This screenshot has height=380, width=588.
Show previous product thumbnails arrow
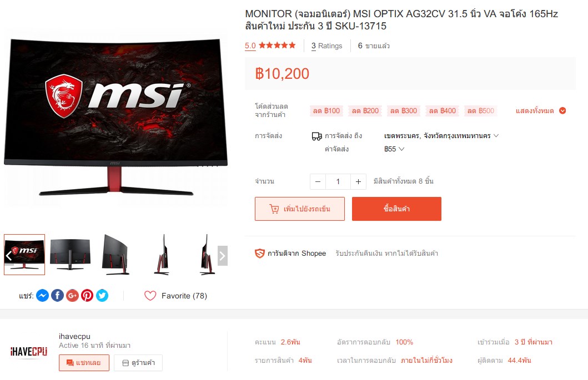coord(9,256)
